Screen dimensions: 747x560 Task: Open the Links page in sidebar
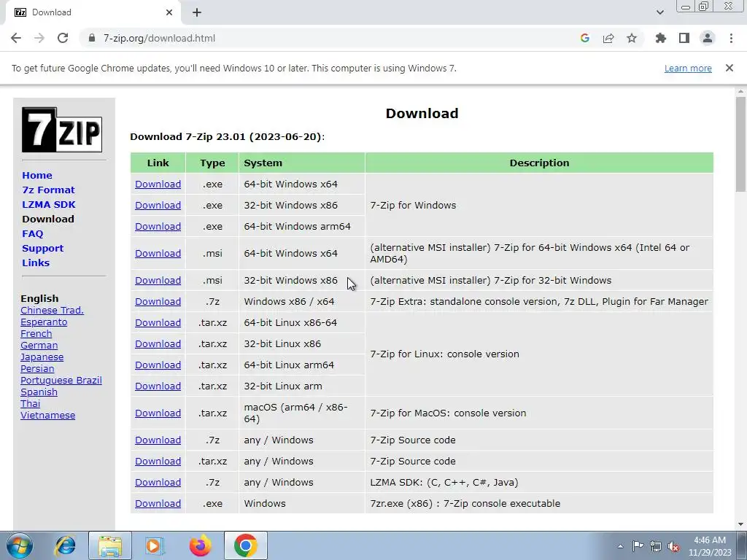(36, 262)
